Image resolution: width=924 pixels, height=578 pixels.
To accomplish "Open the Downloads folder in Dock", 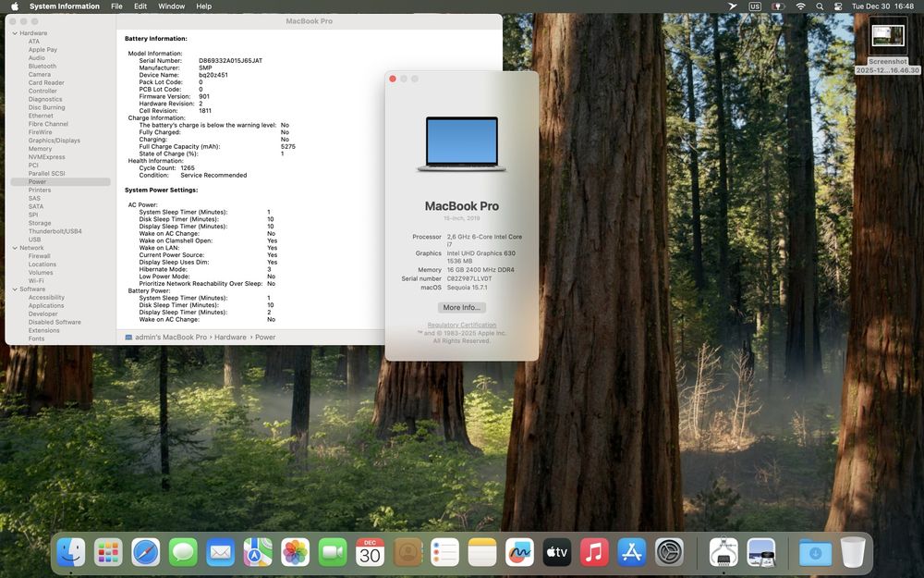I will pos(815,553).
